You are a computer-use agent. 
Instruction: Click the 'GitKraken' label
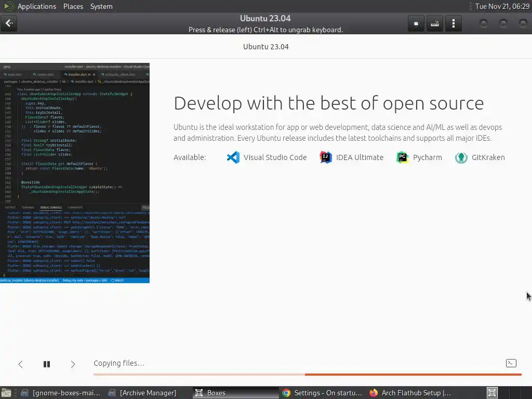[x=488, y=157]
